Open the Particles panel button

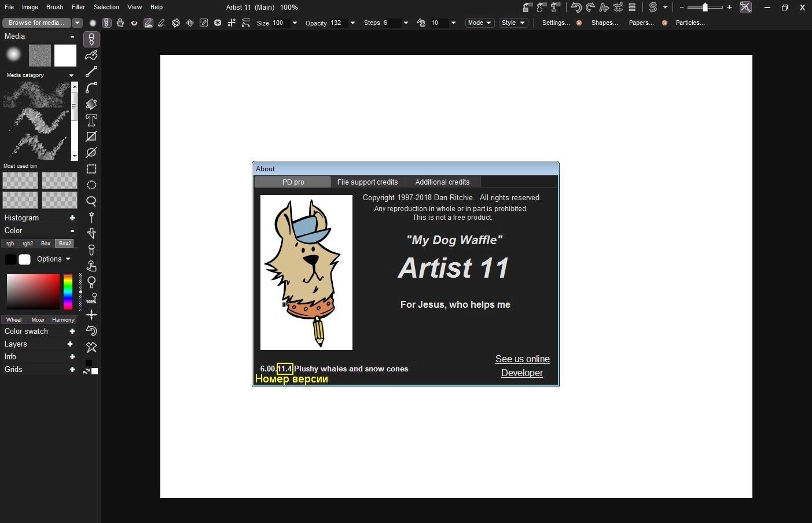click(690, 23)
